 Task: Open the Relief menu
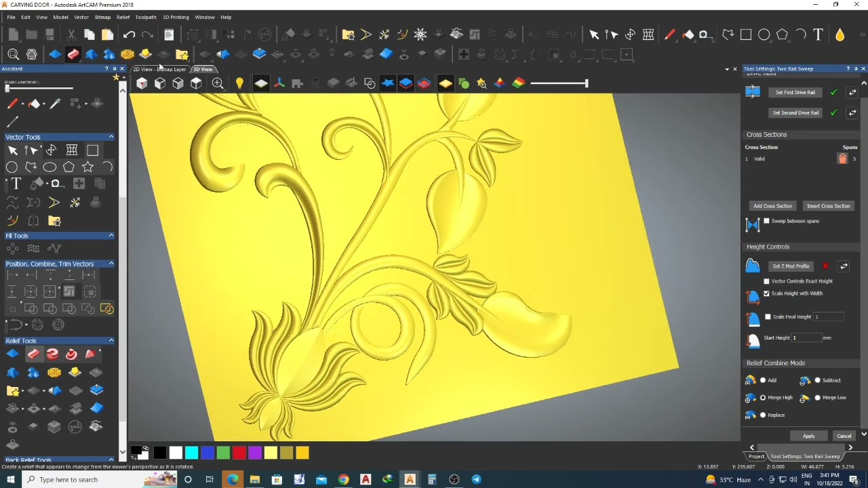pos(123,17)
